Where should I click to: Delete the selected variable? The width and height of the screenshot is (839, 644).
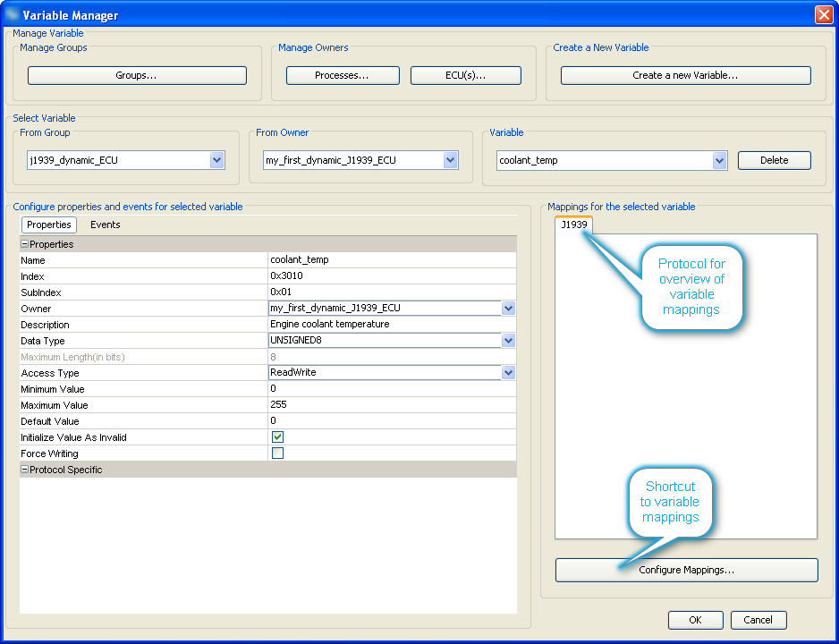click(774, 160)
